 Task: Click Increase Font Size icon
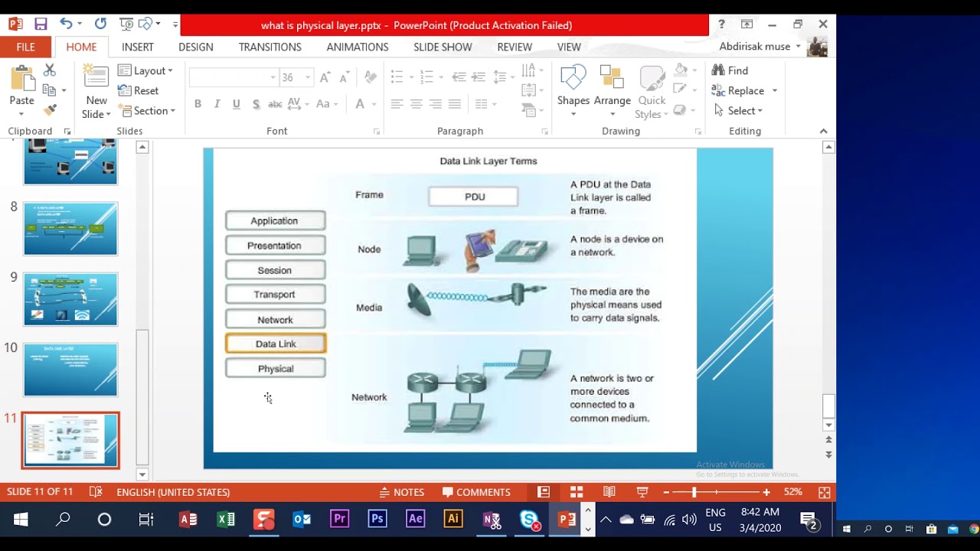pyautogui.click(x=325, y=77)
